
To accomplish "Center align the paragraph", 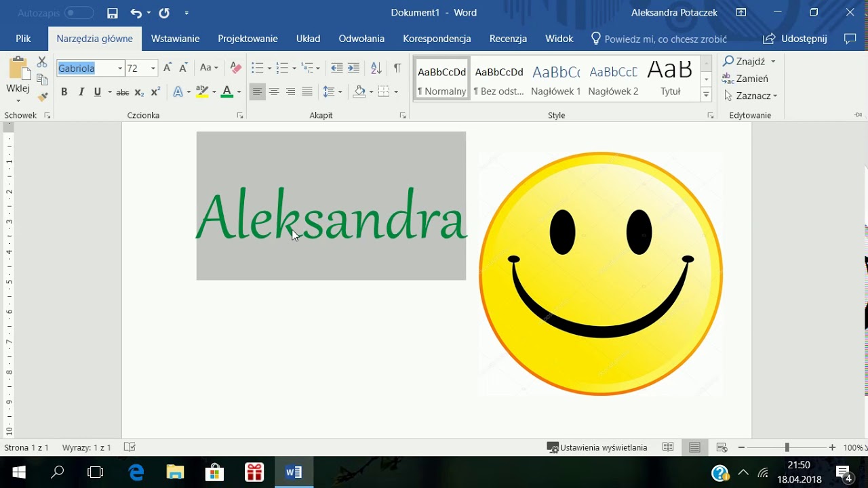I will pos(274,92).
